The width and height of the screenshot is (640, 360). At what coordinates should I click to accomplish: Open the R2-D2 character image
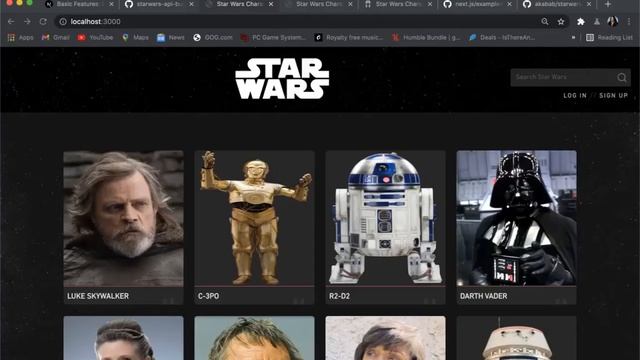tap(386, 218)
